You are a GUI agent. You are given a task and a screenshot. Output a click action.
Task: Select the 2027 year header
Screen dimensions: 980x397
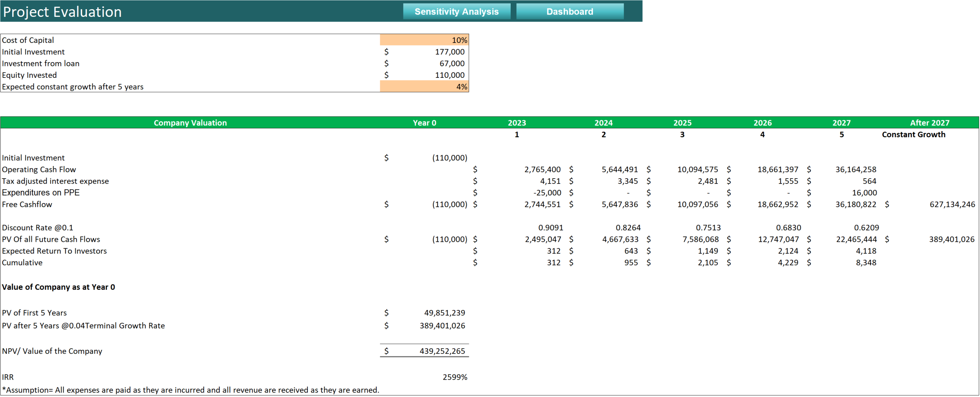tap(841, 123)
